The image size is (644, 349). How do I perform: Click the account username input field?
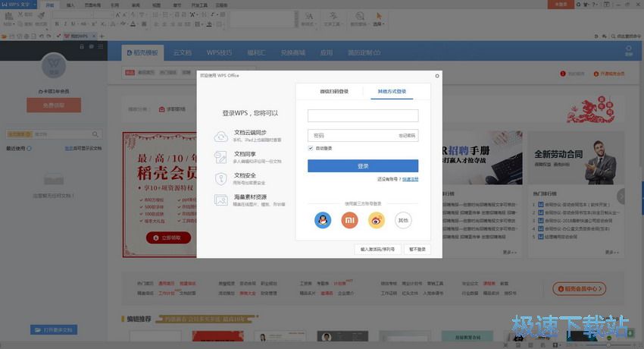click(x=363, y=115)
